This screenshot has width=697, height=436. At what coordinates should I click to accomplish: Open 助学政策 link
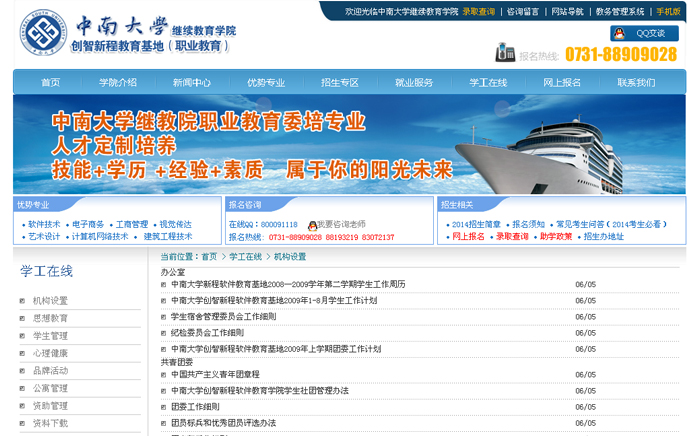coord(556,236)
